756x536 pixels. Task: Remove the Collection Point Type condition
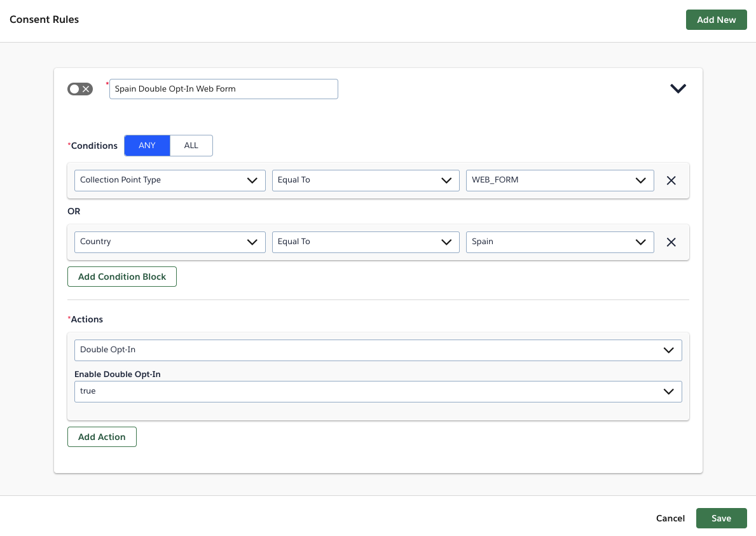pos(671,181)
